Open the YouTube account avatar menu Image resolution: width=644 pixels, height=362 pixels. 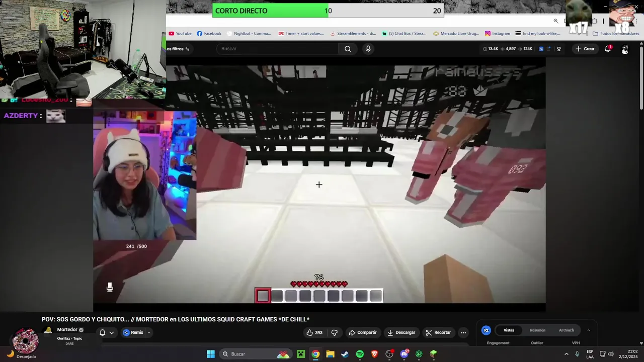(625, 49)
